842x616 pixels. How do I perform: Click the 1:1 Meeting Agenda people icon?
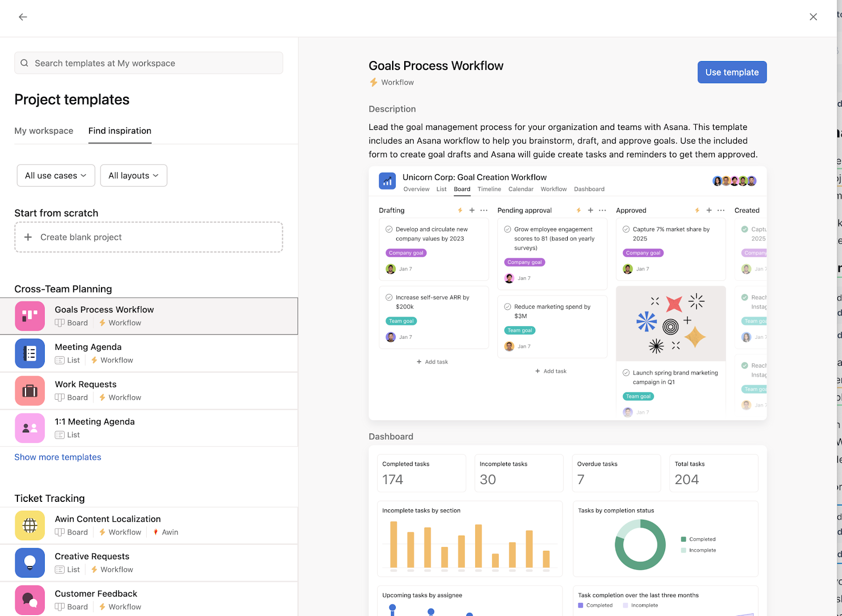[30, 428]
